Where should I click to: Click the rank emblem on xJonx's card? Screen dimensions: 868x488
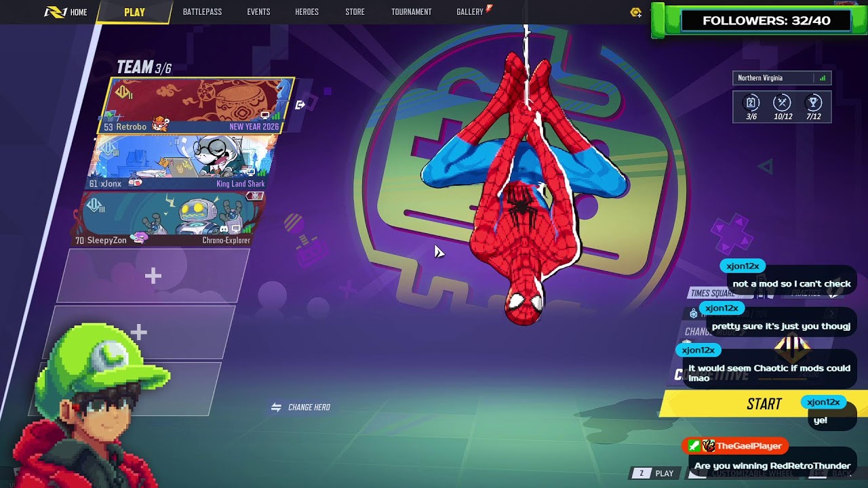(110, 149)
